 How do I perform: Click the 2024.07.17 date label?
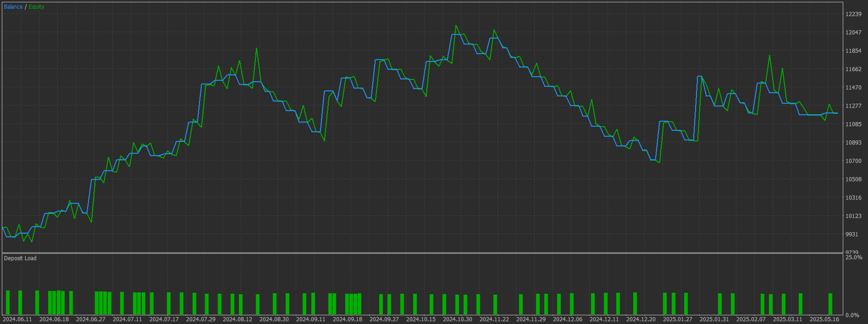(164, 319)
